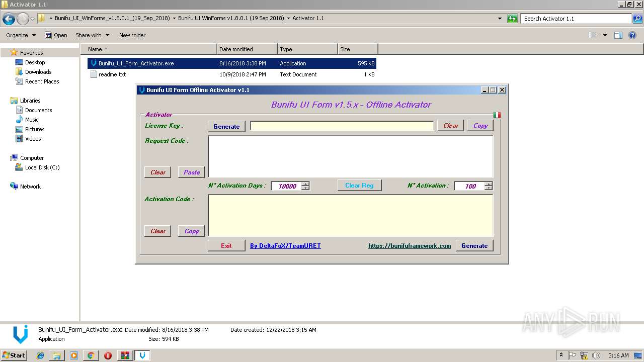This screenshot has height=362, width=644.
Task: Sort by Date modified column header
Action: 247,49
